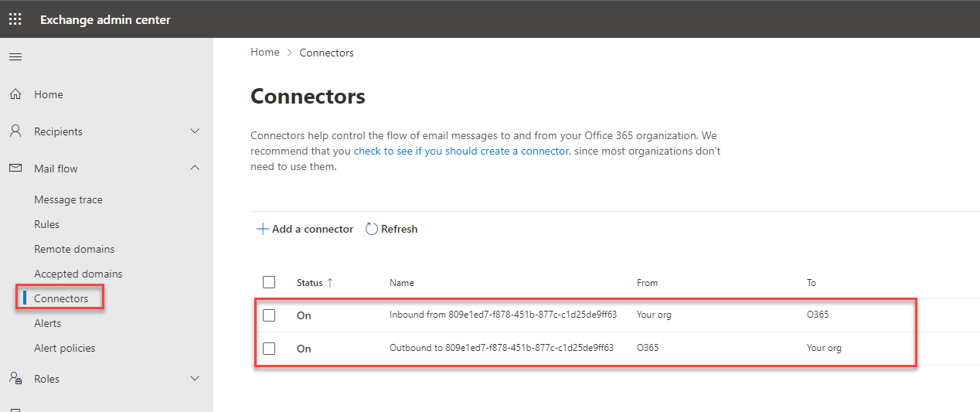
Task: Click the circular Refresh icon
Action: click(372, 229)
